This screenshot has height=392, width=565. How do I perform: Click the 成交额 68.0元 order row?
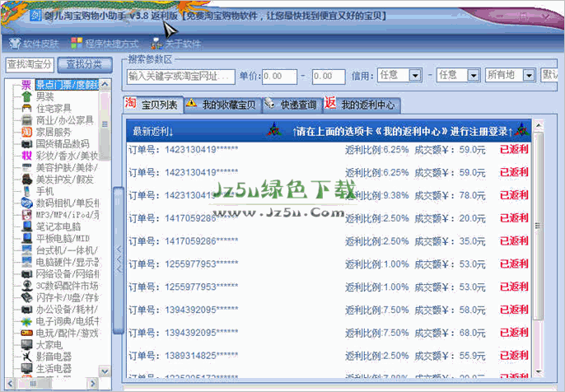[x=329, y=333]
